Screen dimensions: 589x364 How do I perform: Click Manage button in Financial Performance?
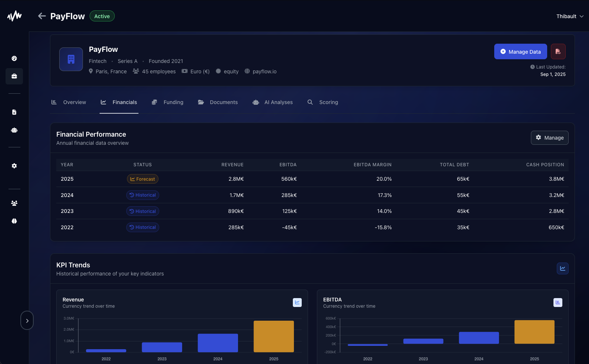549,138
